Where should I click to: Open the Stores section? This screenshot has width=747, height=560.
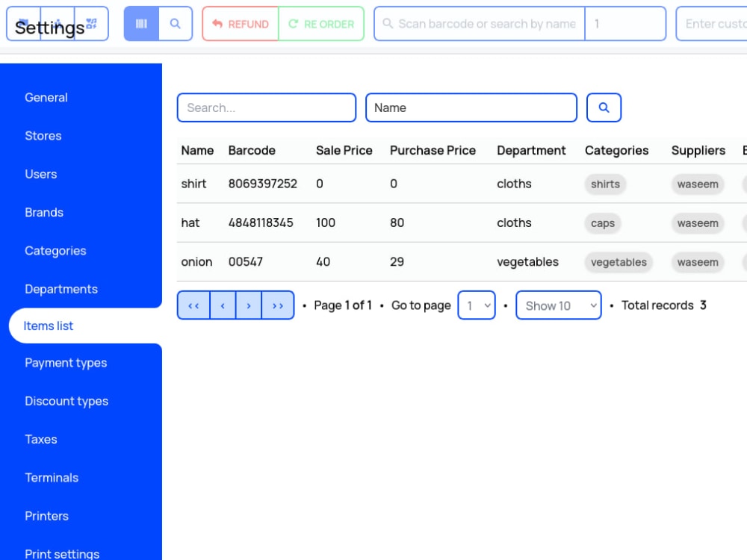coord(43,136)
